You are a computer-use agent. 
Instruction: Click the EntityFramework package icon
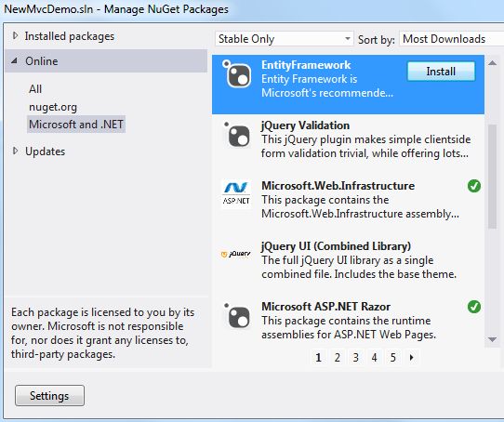point(237,74)
